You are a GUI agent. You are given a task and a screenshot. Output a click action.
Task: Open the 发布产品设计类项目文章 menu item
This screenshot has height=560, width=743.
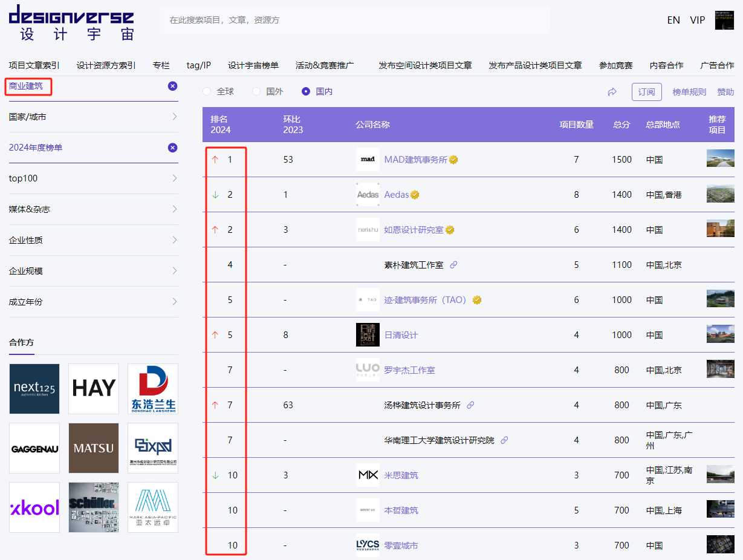click(535, 65)
